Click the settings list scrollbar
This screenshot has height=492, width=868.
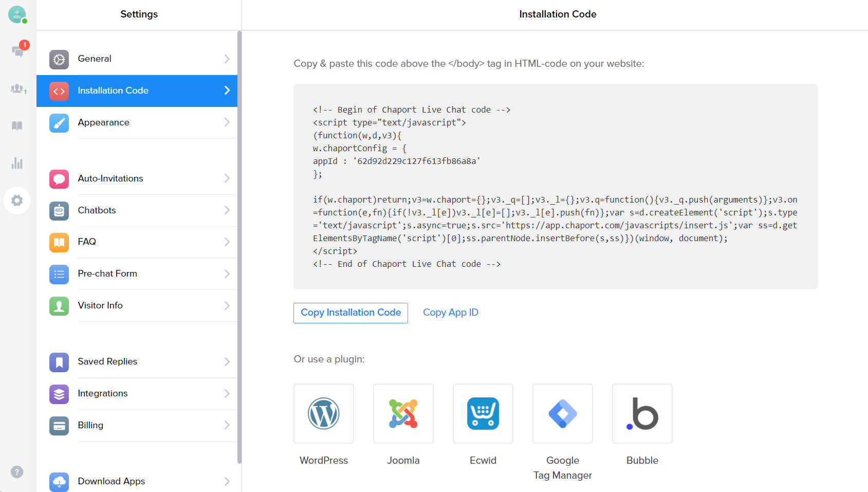click(x=239, y=247)
